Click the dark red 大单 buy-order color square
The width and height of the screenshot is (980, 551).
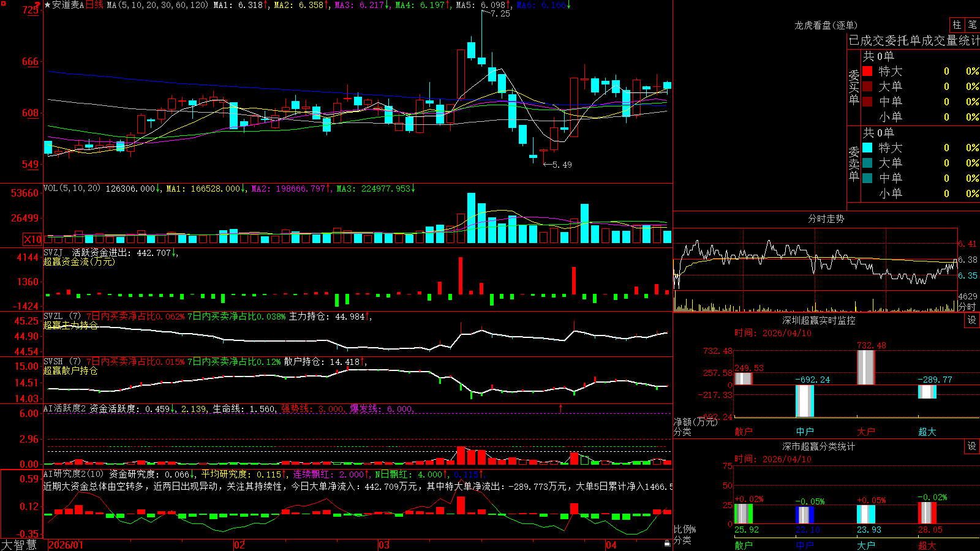click(867, 86)
